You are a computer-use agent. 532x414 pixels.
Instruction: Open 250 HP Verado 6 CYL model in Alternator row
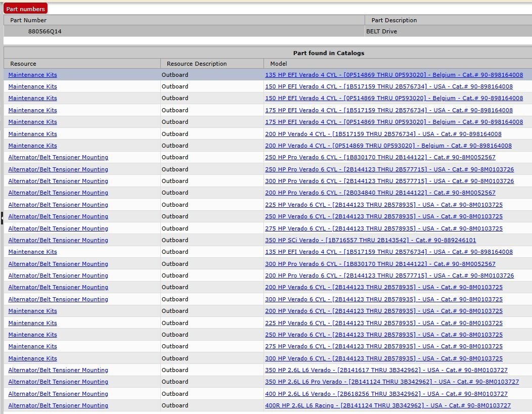384,216
